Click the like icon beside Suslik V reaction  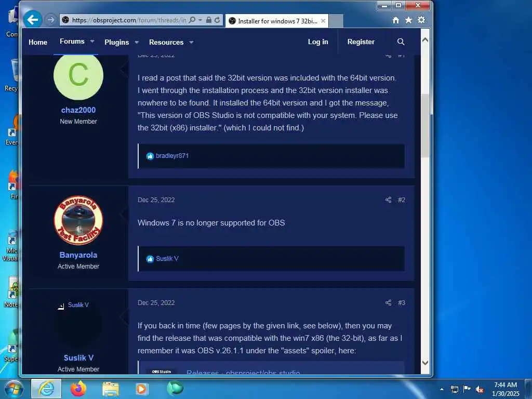click(x=150, y=259)
